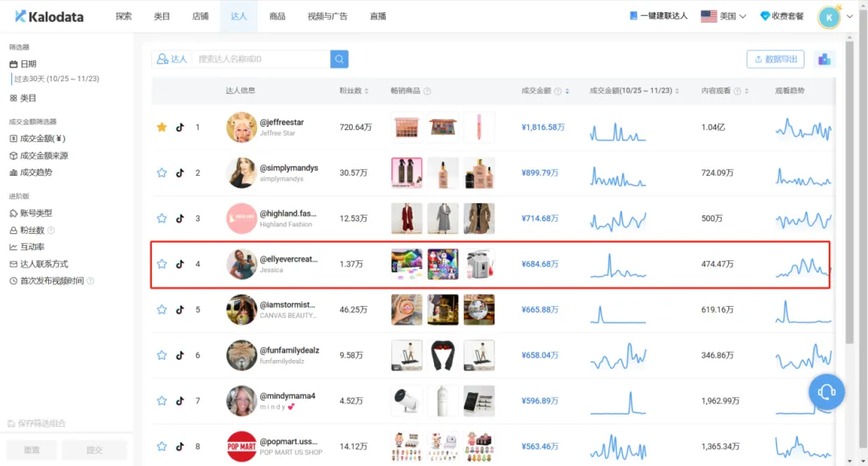Sort by 内容观看 column arrows
The image size is (868, 466).
click(747, 92)
